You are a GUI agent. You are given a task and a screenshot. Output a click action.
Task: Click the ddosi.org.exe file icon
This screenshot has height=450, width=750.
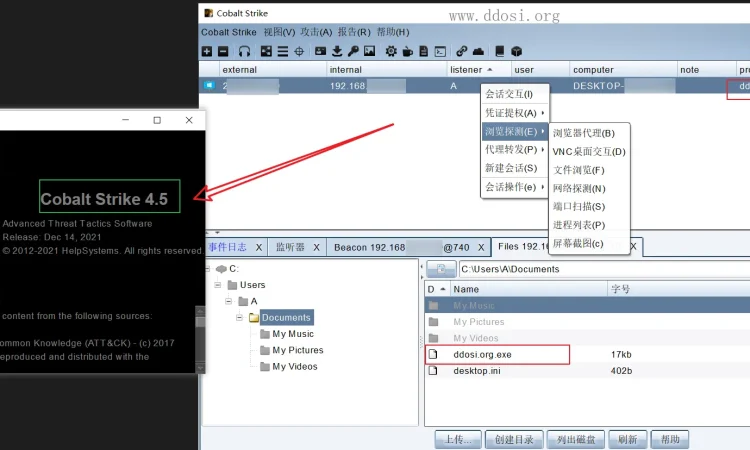(x=433, y=354)
